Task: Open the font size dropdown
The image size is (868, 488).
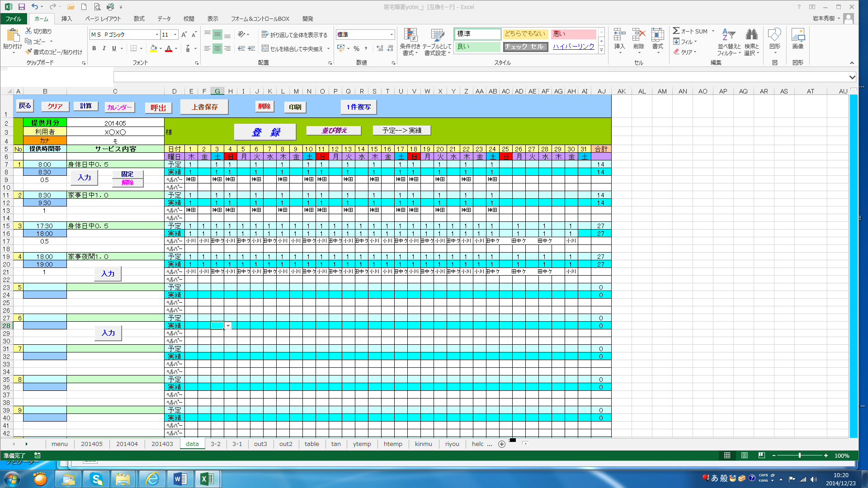Action: (175, 35)
